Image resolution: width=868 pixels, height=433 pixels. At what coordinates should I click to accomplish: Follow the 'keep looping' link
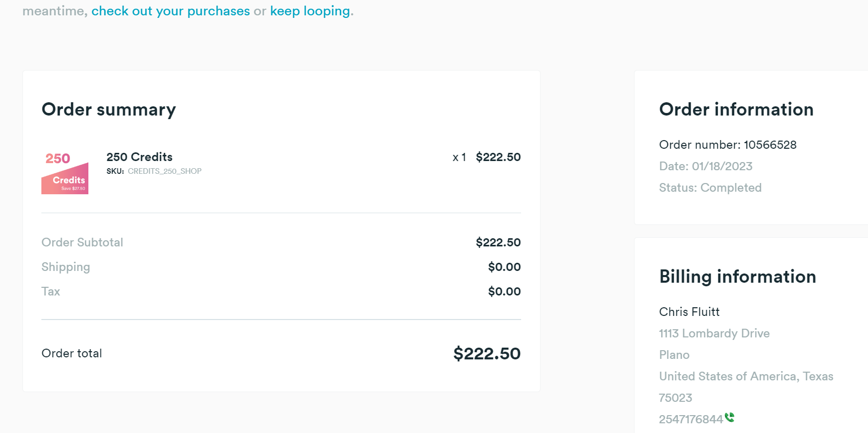(310, 11)
